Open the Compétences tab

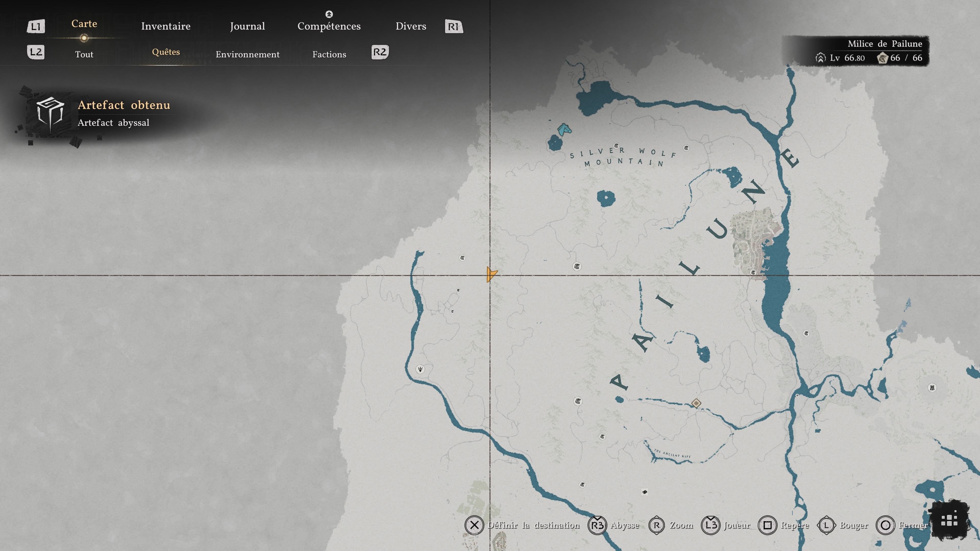click(329, 26)
